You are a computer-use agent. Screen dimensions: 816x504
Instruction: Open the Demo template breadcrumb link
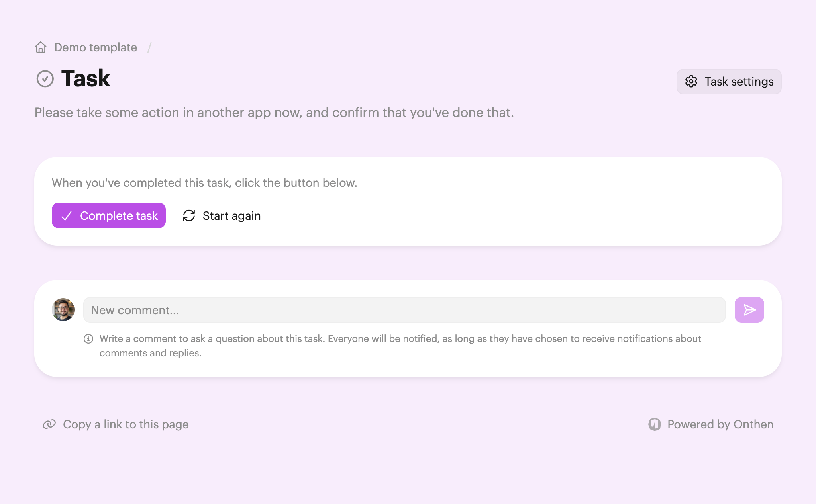coord(96,47)
